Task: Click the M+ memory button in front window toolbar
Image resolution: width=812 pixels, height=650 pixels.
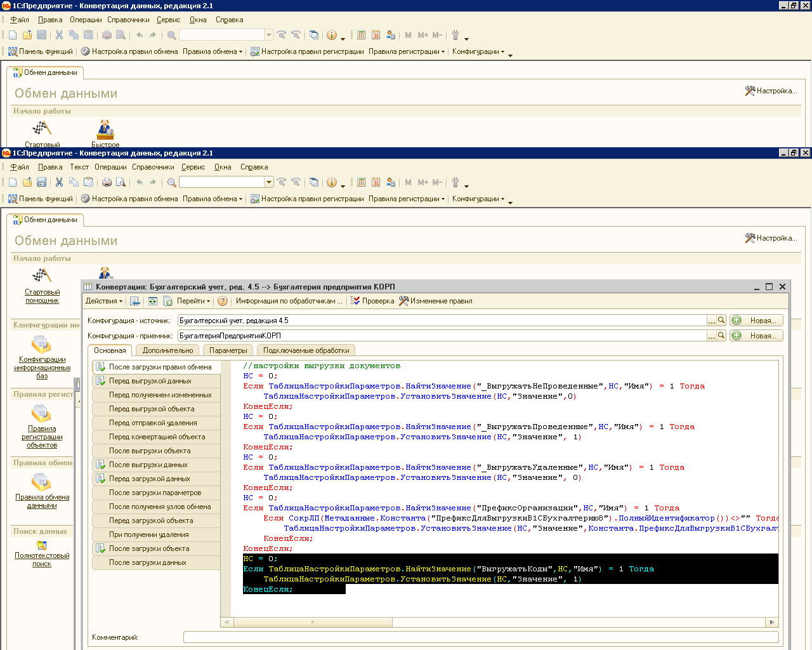Action: 423,182
